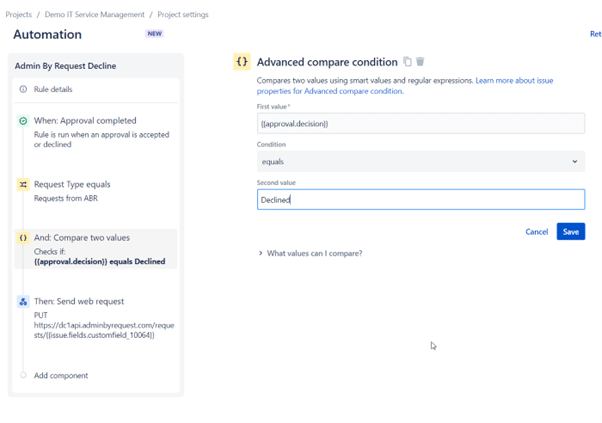Save the compare condition
The width and height of the screenshot is (602, 423).
point(571,231)
